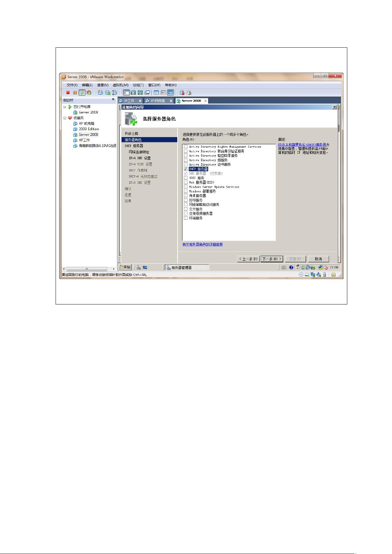Click the blue help icon in guest taskbar
This screenshot has height=554, width=392.
pos(291,268)
